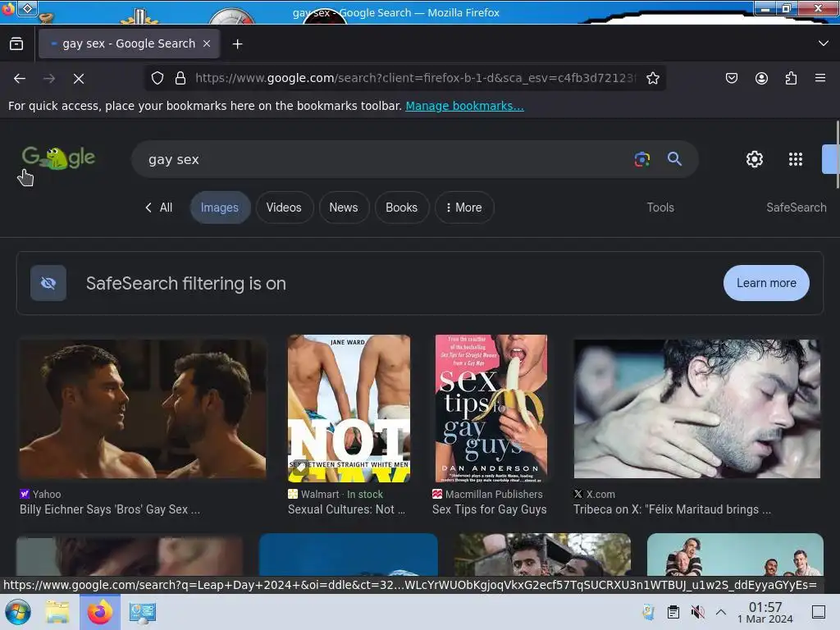Expand the list all tabs chevron
Screen dimensions: 840x630
(824, 43)
